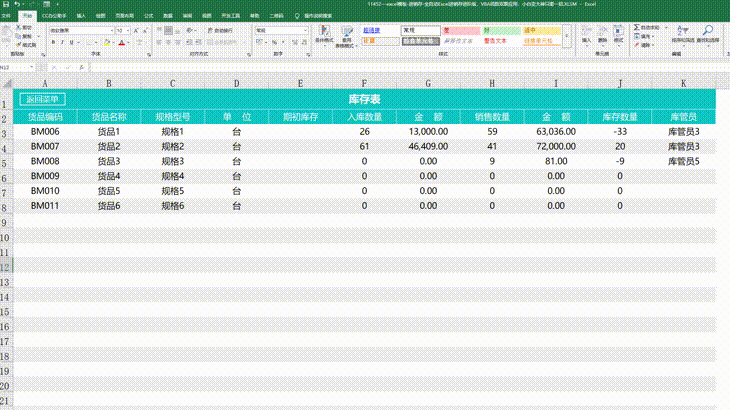Click the percent style icon
This screenshot has width=730, height=410.
click(275, 42)
